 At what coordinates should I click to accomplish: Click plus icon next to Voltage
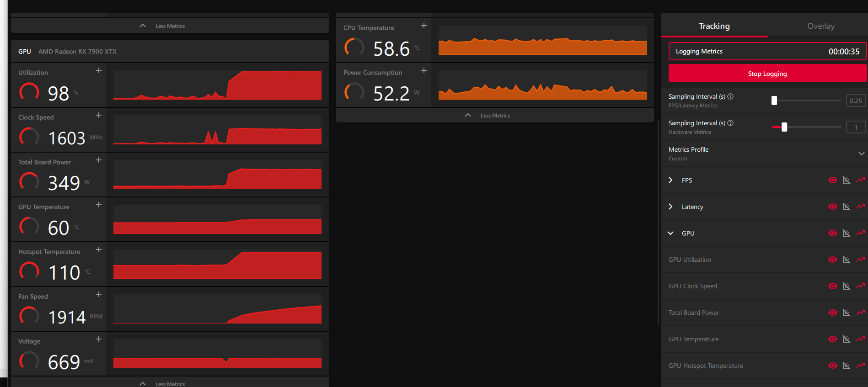tap(98, 339)
